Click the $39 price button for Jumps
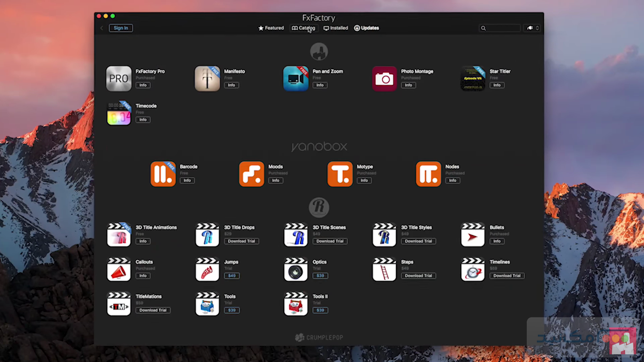Image resolution: width=644 pixels, height=362 pixels. coord(232,276)
